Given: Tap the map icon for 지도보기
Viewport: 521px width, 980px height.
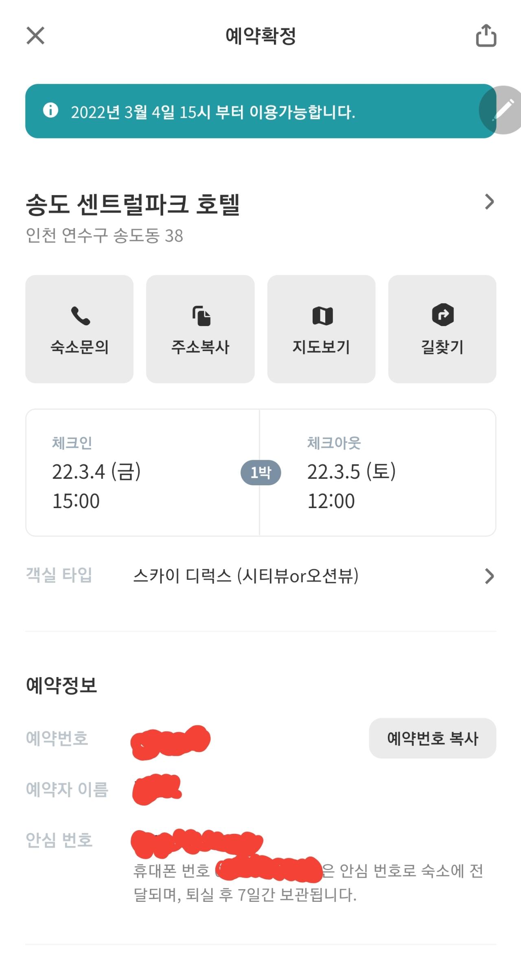Looking at the screenshot, I should click(322, 316).
